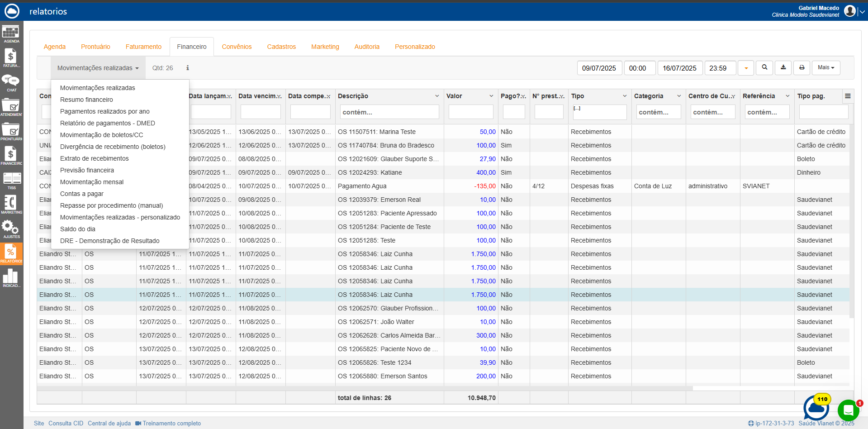Click the download report icon
Image resolution: width=868 pixels, height=429 pixels.
tap(783, 68)
